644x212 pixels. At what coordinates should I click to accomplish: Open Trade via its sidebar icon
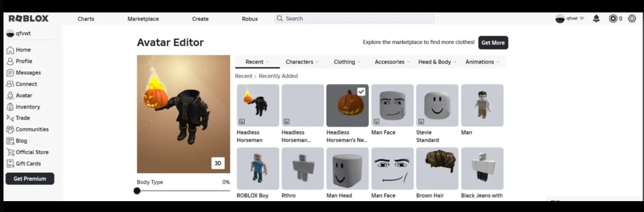10,118
